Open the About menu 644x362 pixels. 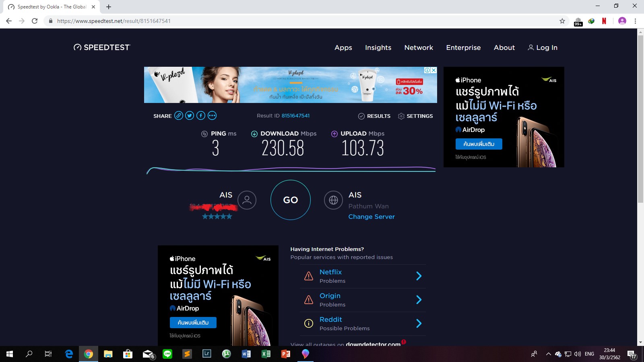[x=504, y=47]
